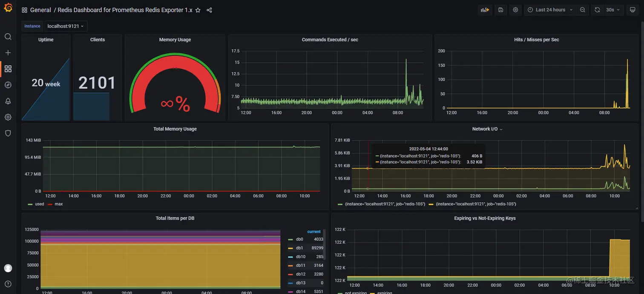
Task: Click the share dashboard icon
Action: [x=209, y=10]
